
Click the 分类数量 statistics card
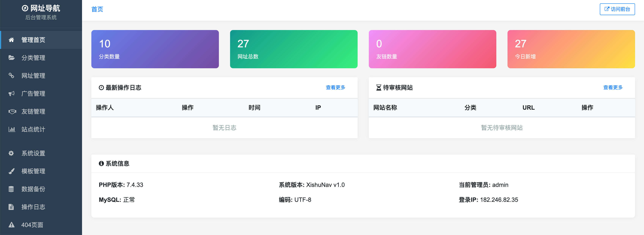pyautogui.click(x=155, y=49)
